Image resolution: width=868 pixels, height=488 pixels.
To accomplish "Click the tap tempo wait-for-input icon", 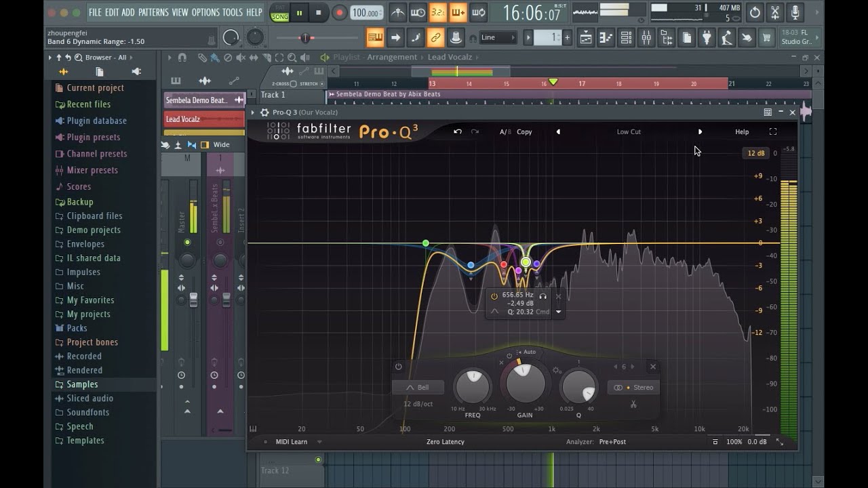I will [418, 12].
